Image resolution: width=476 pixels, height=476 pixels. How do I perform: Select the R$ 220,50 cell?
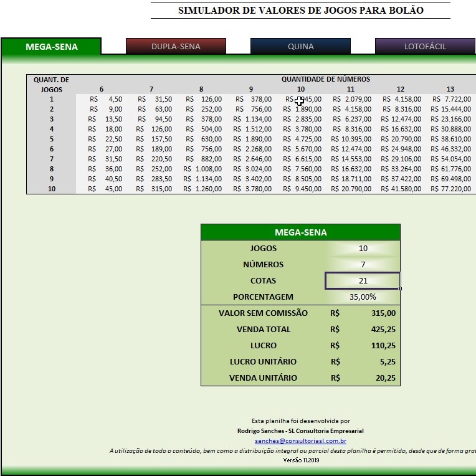coord(151,159)
